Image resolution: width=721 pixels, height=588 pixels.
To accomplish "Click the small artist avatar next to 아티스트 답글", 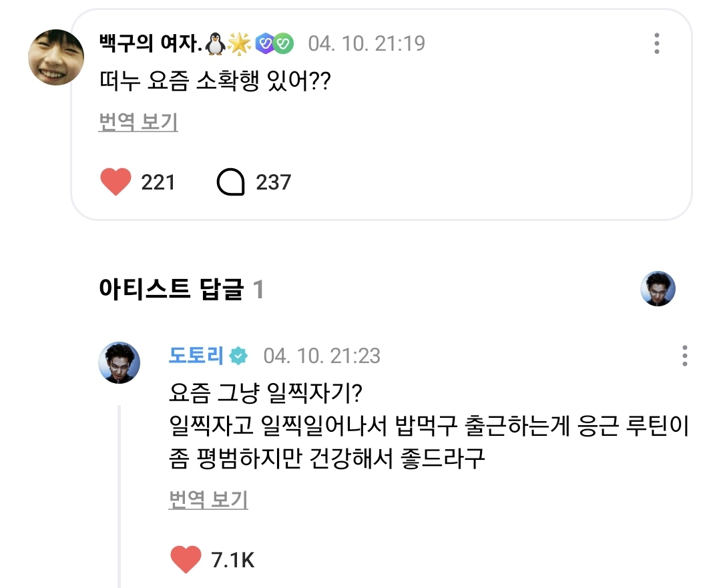I will [658, 289].
